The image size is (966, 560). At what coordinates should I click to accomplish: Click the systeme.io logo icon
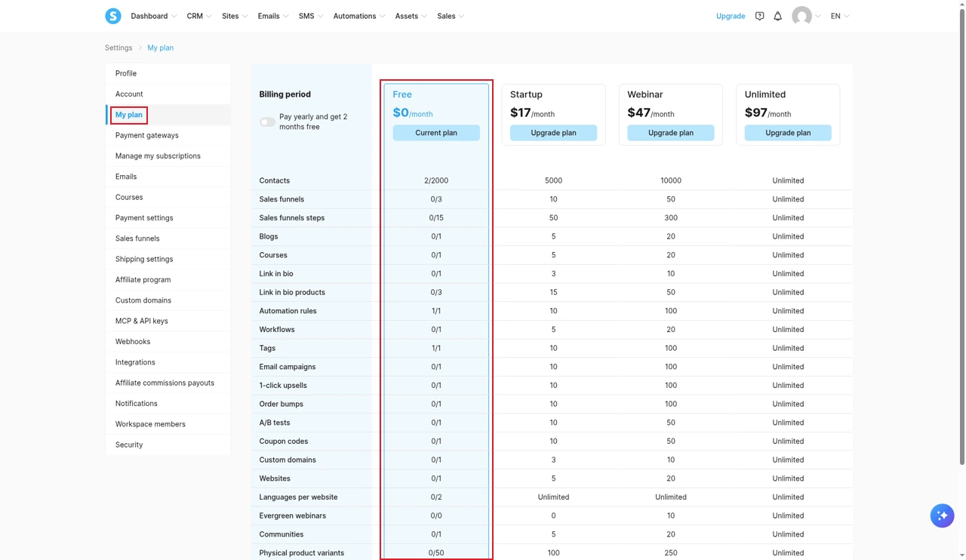point(113,16)
